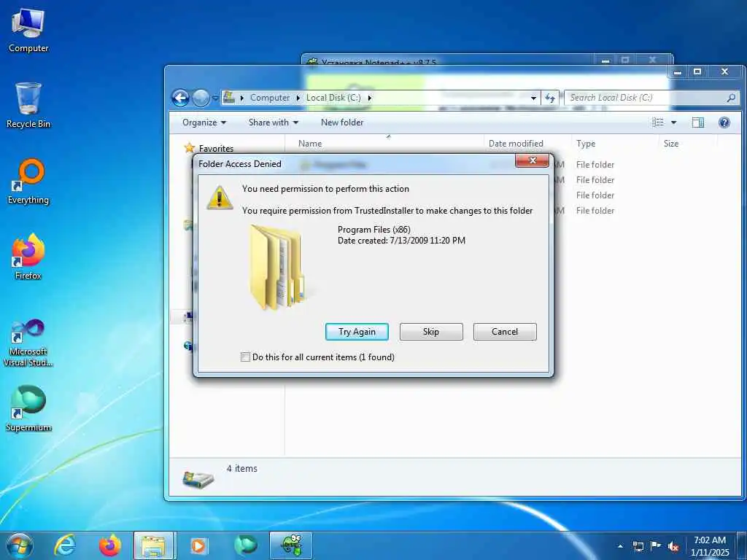Open Explorer Help question mark icon
Viewport: 747px width, 560px height.
click(x=724, y=122)
